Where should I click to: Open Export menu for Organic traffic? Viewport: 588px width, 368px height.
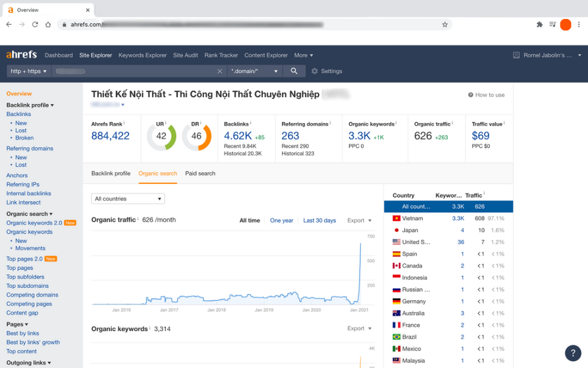(359, 220)
